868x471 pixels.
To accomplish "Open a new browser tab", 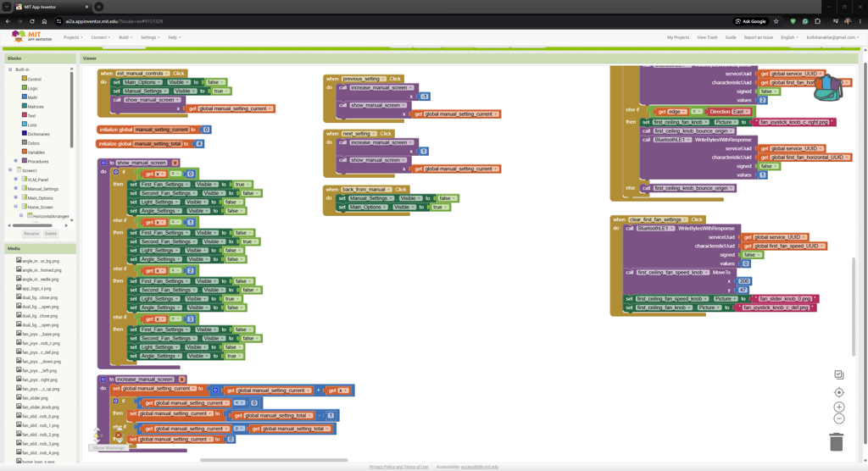I will click(x=98, y=7).
